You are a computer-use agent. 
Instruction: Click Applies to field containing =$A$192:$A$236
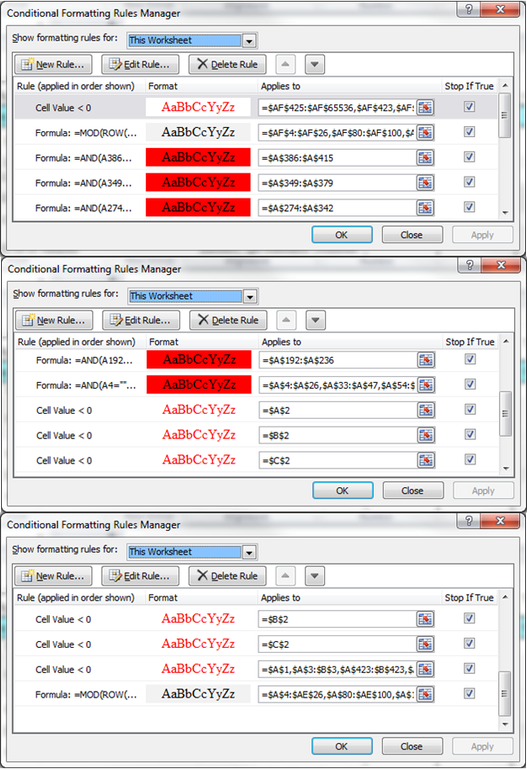tap(338, 360)
